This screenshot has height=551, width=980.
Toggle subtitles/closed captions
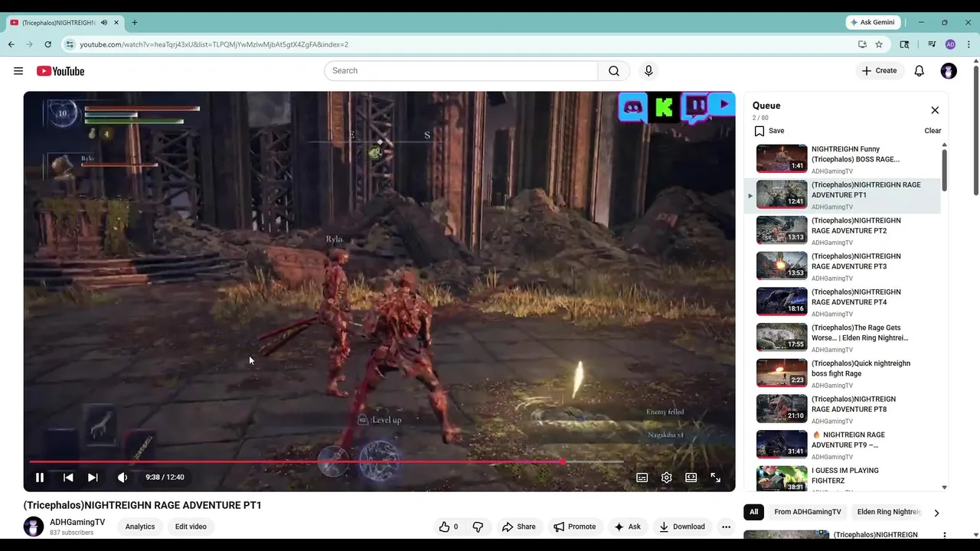coord(642,477)
